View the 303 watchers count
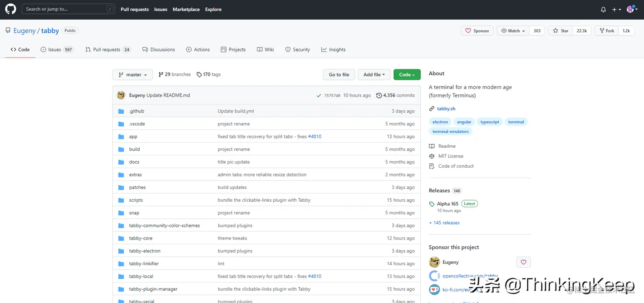The image size is (644, 303). click(x=537, y=31)
